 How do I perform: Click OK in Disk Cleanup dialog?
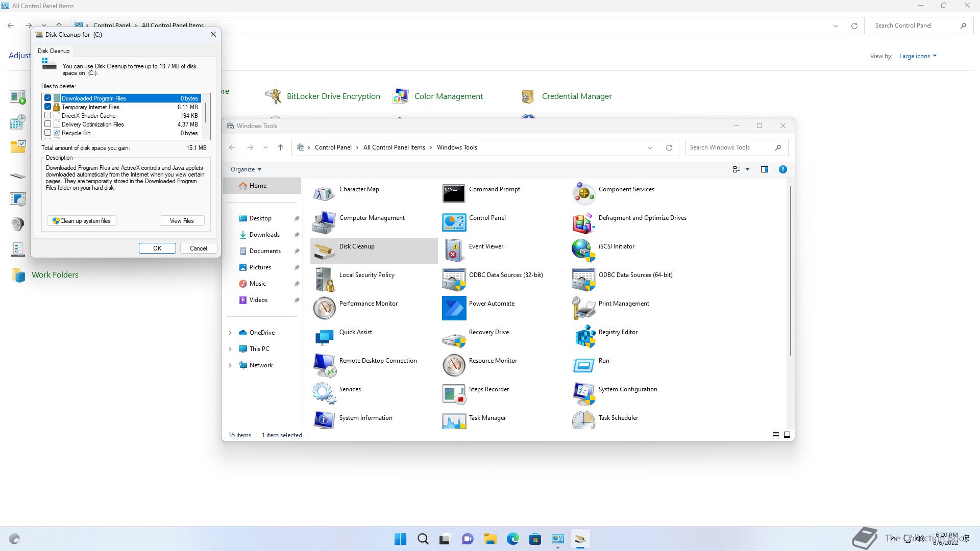click(x=157, y=248)
